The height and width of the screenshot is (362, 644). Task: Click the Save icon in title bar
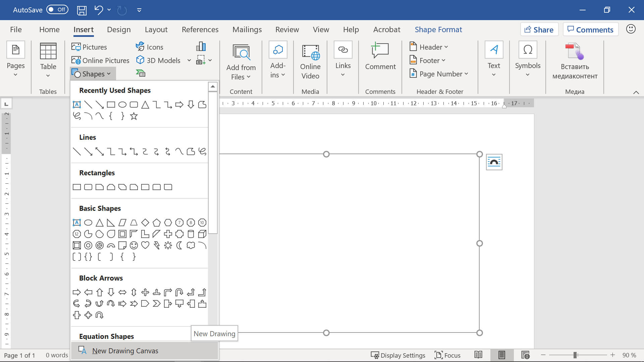click(x=82, y=10)
